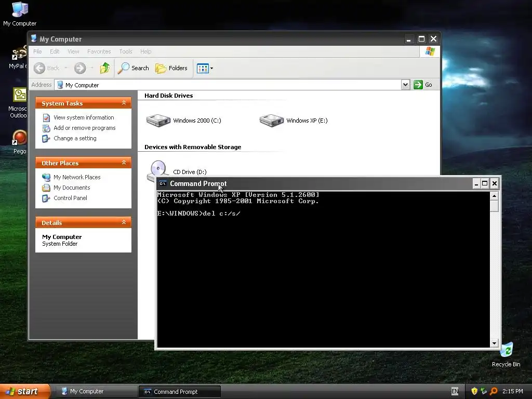Click the My Computer title bar icon
The width and height of the screenshot is (532, 399).
[34, 38]
